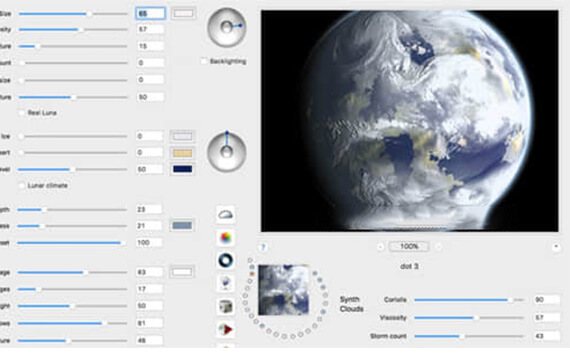Adjust the Coriolis slider
The height and width of the screenshot is (360, 570).
[469, 300]
